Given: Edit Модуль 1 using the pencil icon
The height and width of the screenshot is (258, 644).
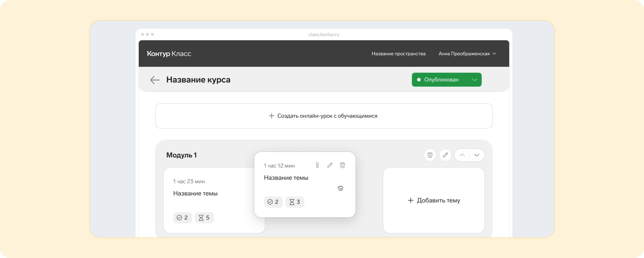Looking at the screenshot, I should click(445, 155).
